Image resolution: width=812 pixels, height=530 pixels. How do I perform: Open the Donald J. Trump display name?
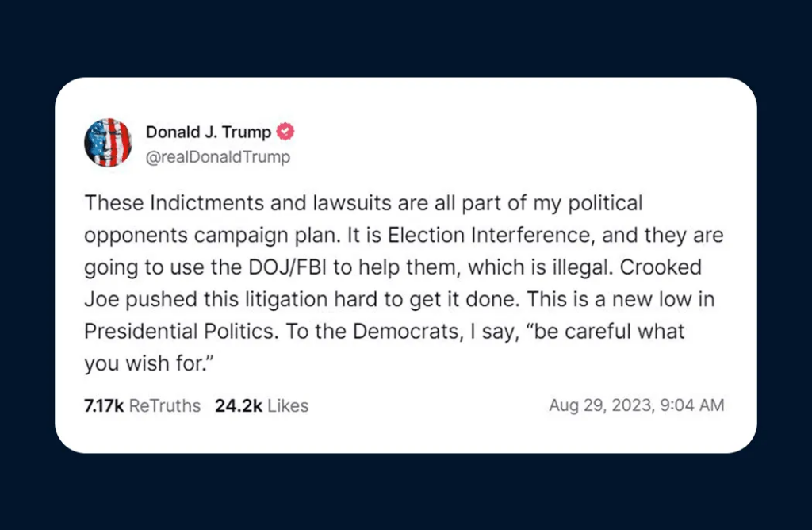pos(208,132)
